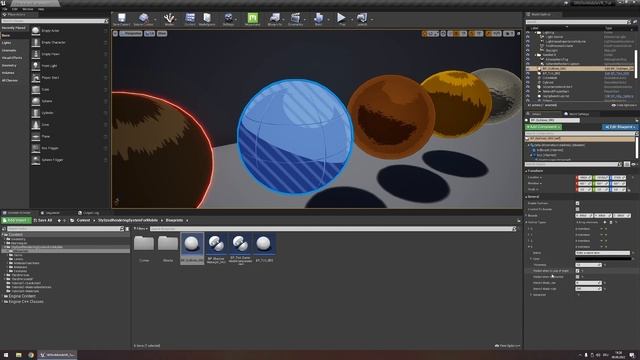
Task: Switch to the Output Log tab
Action: point(89,213)
